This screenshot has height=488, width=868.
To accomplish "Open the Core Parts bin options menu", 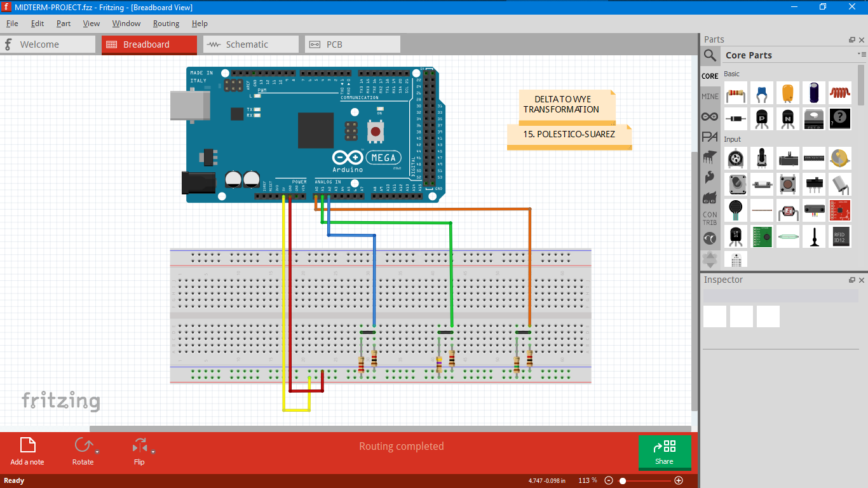I will (861, 55).
